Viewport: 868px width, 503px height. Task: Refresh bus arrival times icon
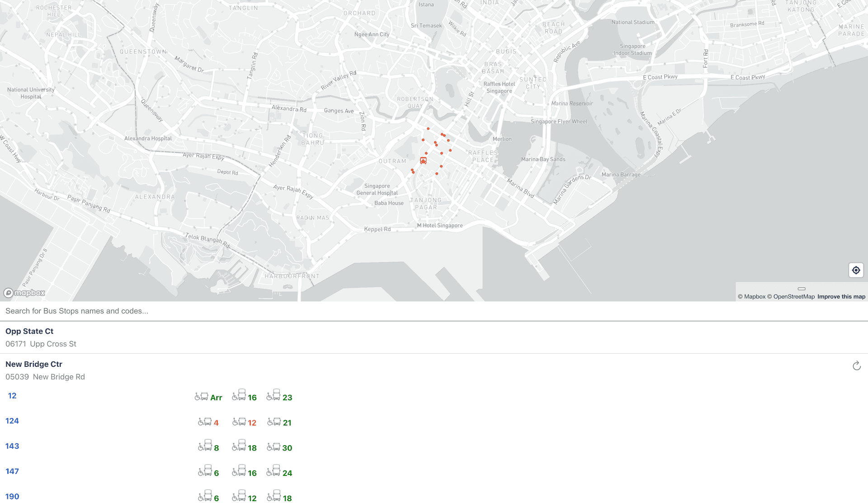coord(856,366)
